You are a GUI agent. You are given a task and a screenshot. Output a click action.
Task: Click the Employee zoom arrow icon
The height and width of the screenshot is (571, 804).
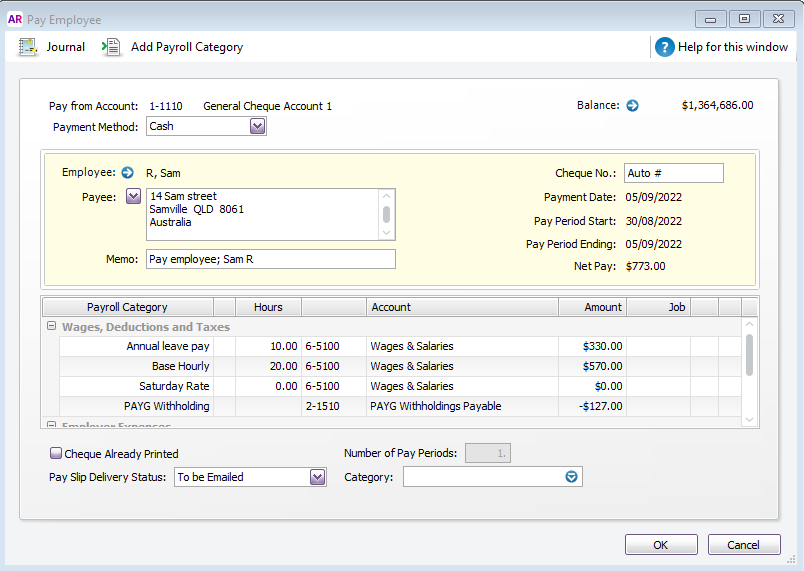[x=127, y=173]
